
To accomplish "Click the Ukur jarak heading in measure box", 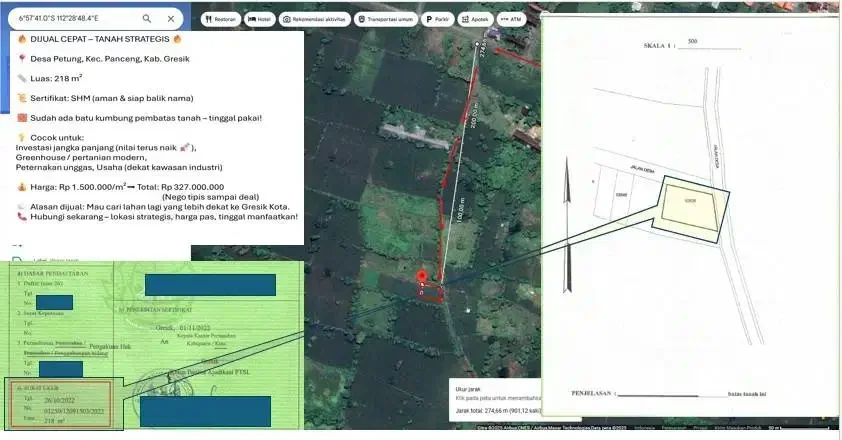I will point(468,389).
